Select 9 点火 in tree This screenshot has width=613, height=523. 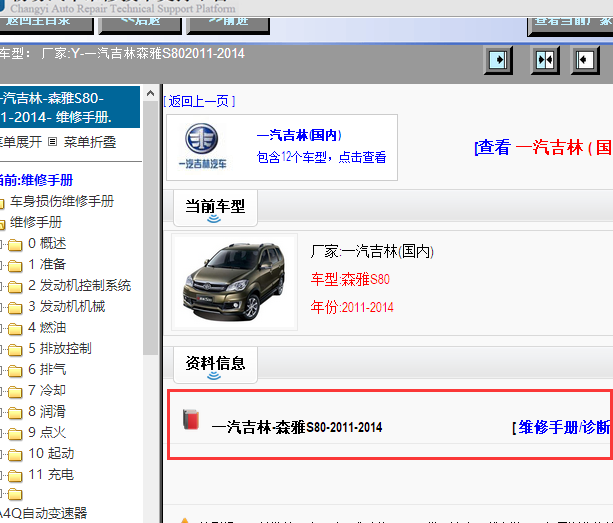47,432
